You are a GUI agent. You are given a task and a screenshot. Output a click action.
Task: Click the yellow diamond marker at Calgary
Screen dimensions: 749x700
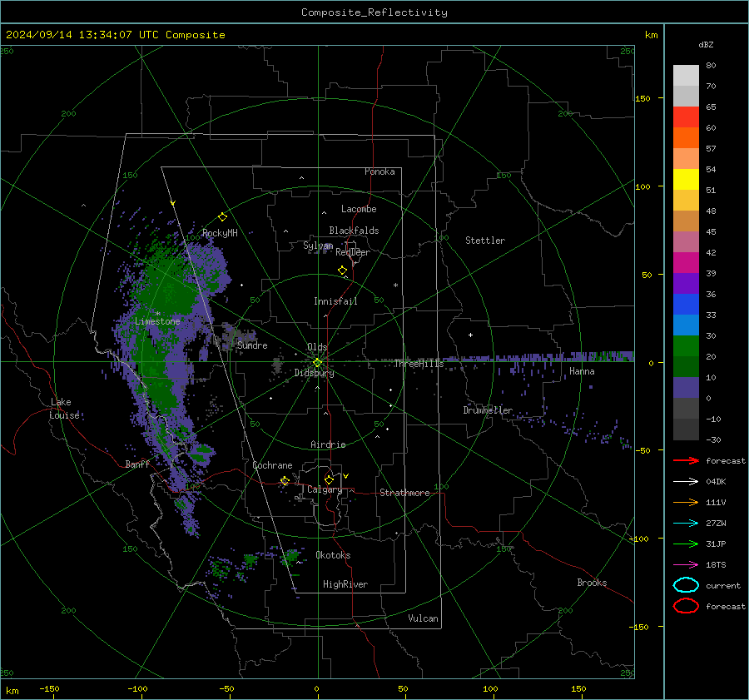329,479
